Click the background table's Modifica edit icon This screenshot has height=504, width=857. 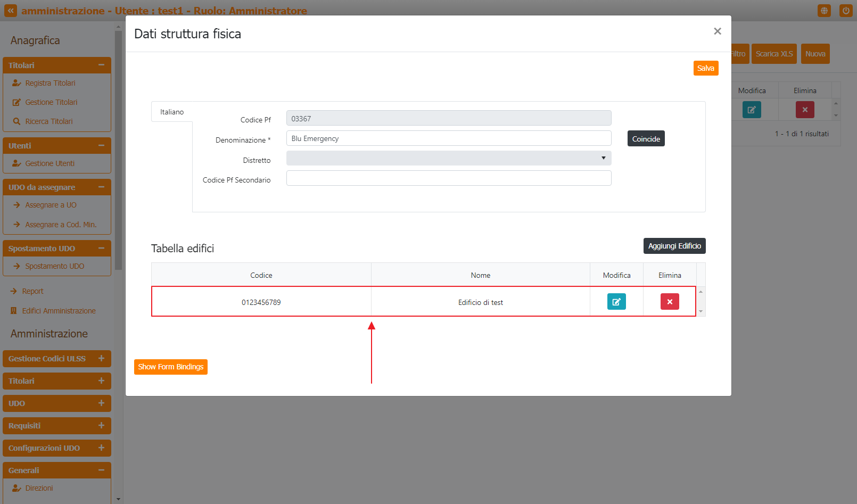point(752,110)
